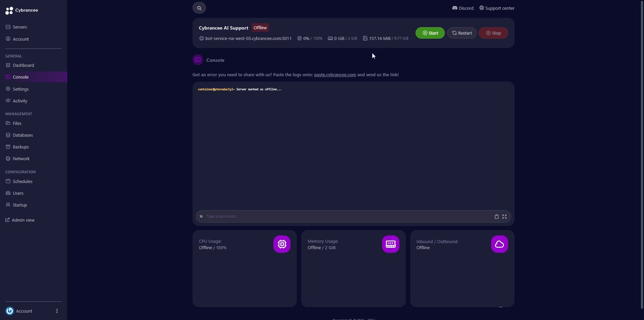Click the disk icon beside 157.14 MiB

(x=365, y=38)
